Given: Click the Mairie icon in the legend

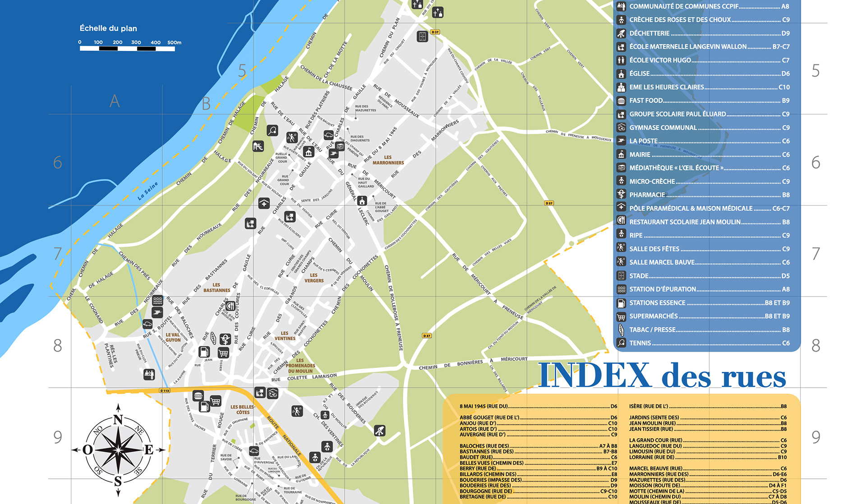Looking at the screenshot, I should (x=621, y=155).
